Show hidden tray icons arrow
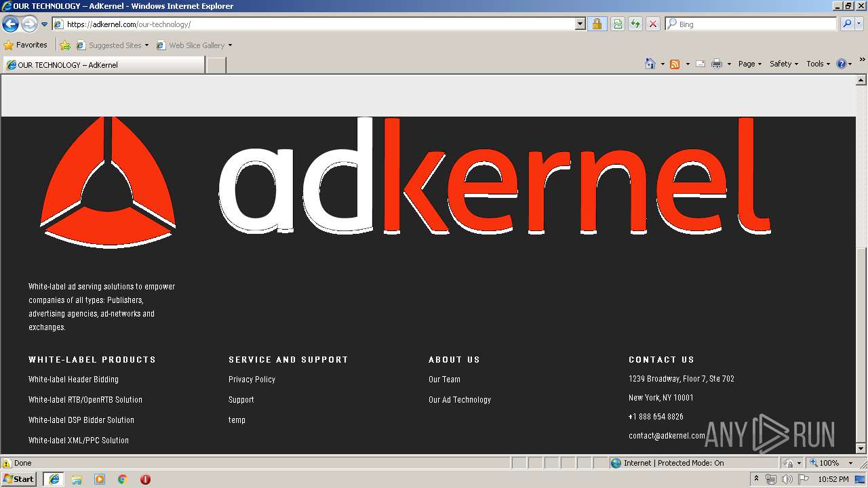The image size is (868, 488). tap(757, 479)
